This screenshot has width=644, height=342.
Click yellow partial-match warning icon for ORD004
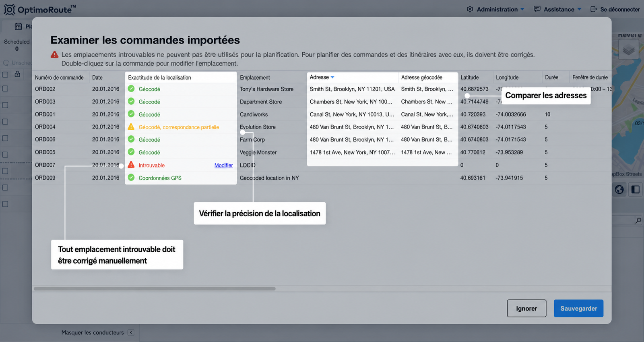(x=131, y=127)
